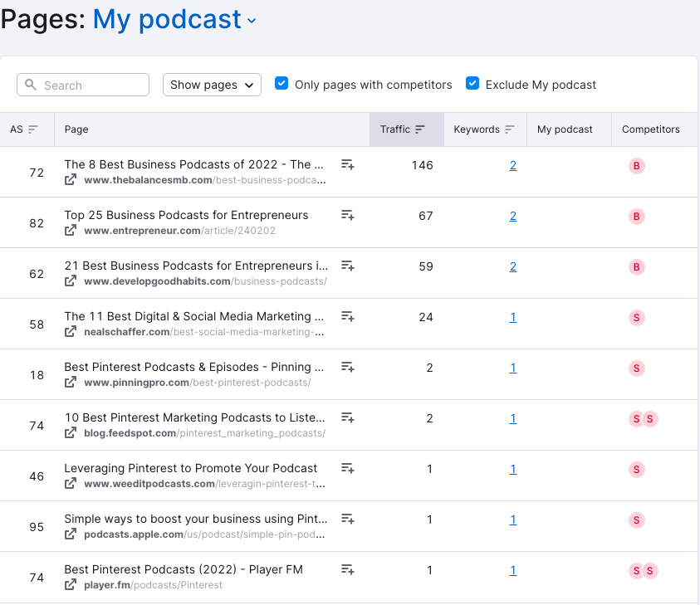Uncheck Only pages with competitors

coord(281,84)
